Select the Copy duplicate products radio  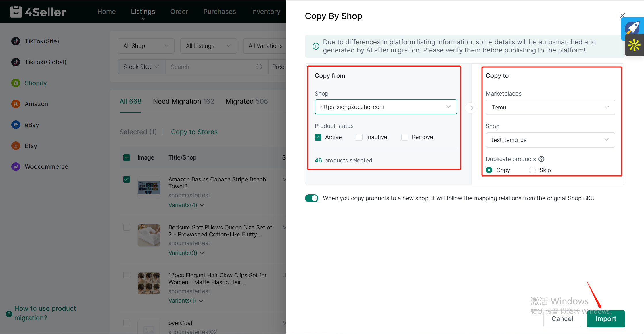pyautogui.click(x=489, y=170)
